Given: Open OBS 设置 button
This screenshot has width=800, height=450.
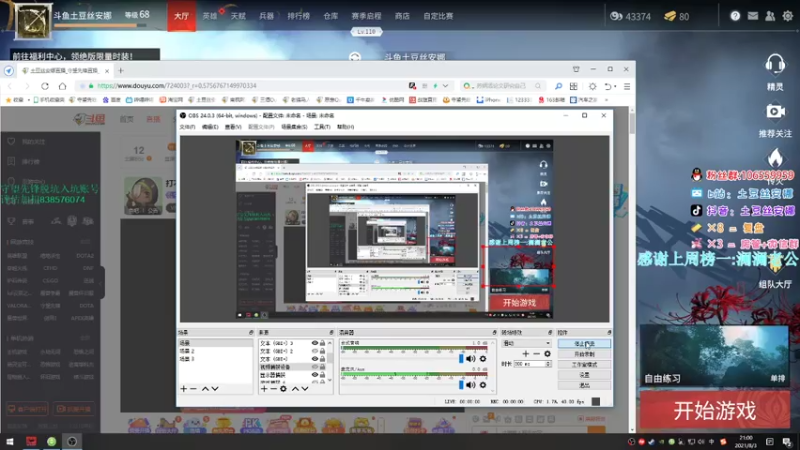Looking at the screenshot, I should coord(584,375).
